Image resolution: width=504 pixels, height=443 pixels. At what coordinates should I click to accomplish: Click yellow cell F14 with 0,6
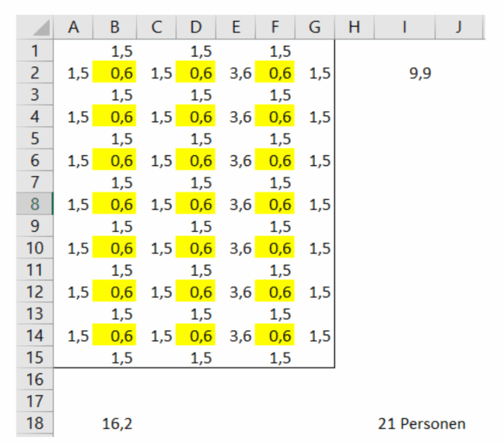point(276,336)
